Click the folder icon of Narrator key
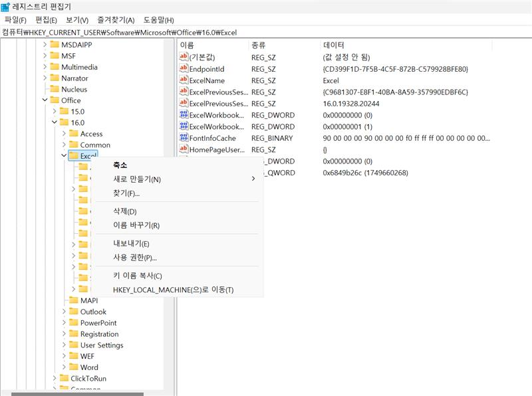Image resolution: width=532 pixels, height=396 pixels. tap(55, 78)
